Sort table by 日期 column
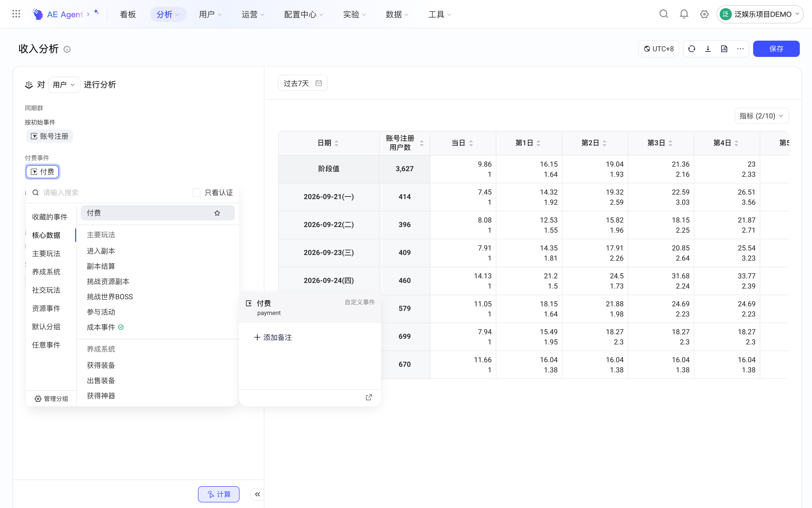Image resolution: width=812 pixels, height=508 pixels. pos(336,143)
